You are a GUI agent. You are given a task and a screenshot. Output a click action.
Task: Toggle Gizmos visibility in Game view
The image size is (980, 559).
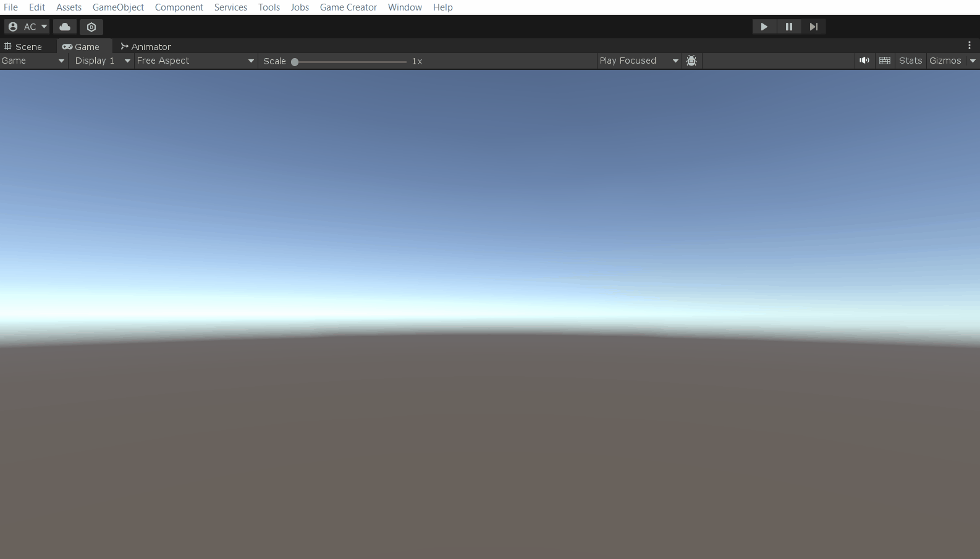tap(945, 61)
